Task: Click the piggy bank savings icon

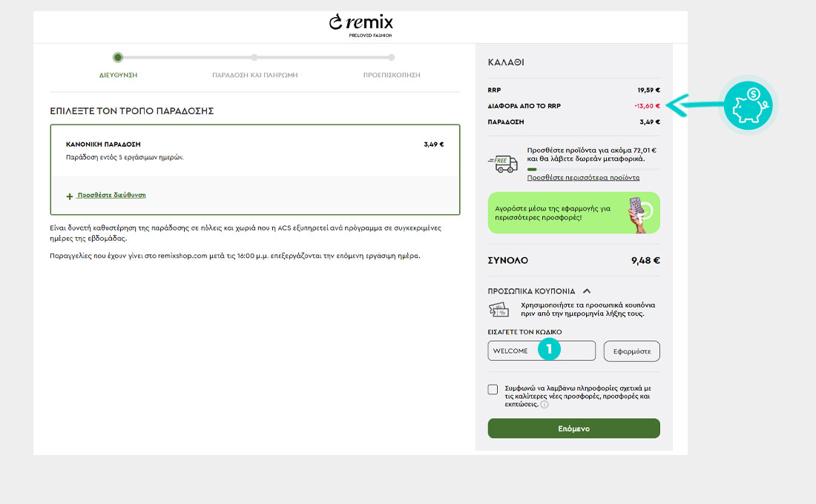Action: pos(747,107)
